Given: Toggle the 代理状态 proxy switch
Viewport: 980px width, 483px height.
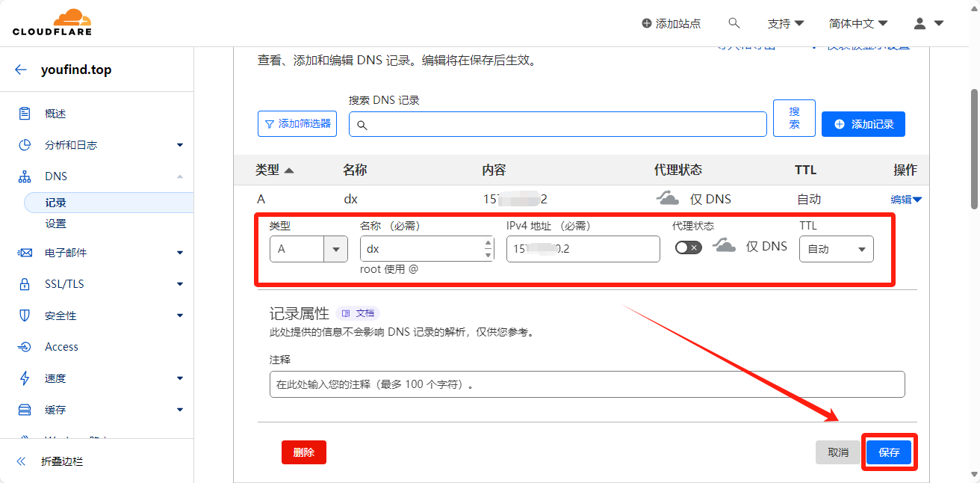Looking at the screenshot, I should pyautogui.click(x=688, y=247).
